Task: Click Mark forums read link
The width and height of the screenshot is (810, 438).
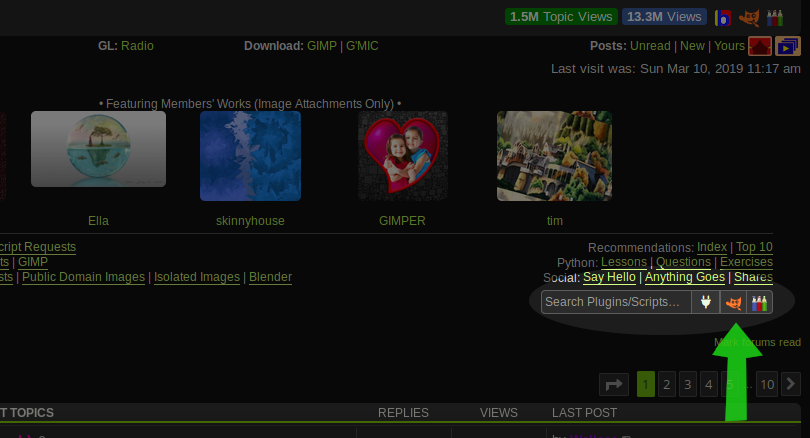Action: pos(757,342)
